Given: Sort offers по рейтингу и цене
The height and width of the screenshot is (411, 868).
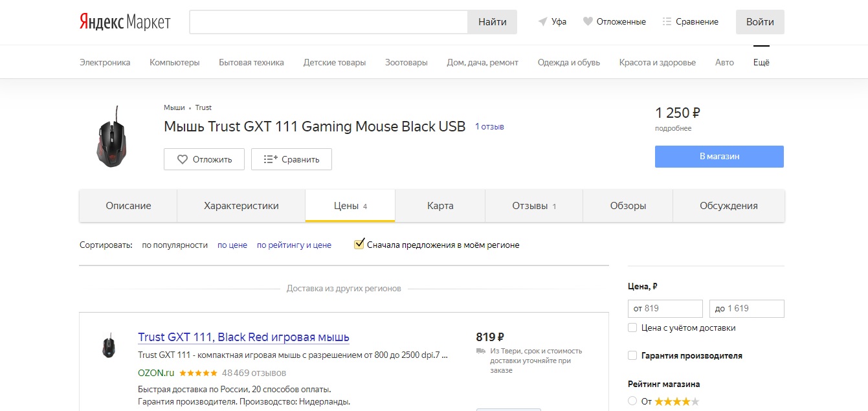Looking at the screenshot, I should 294,245.
